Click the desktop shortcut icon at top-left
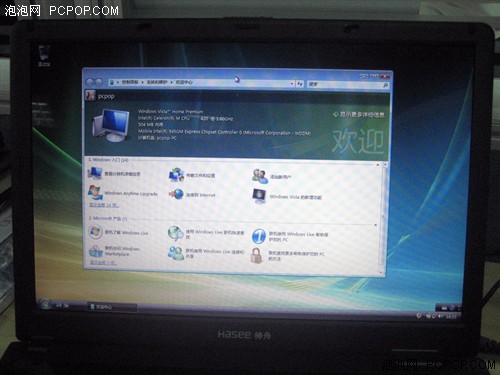Screen dimensions: 500x375 pyautogui.click(x=44, y=56)
